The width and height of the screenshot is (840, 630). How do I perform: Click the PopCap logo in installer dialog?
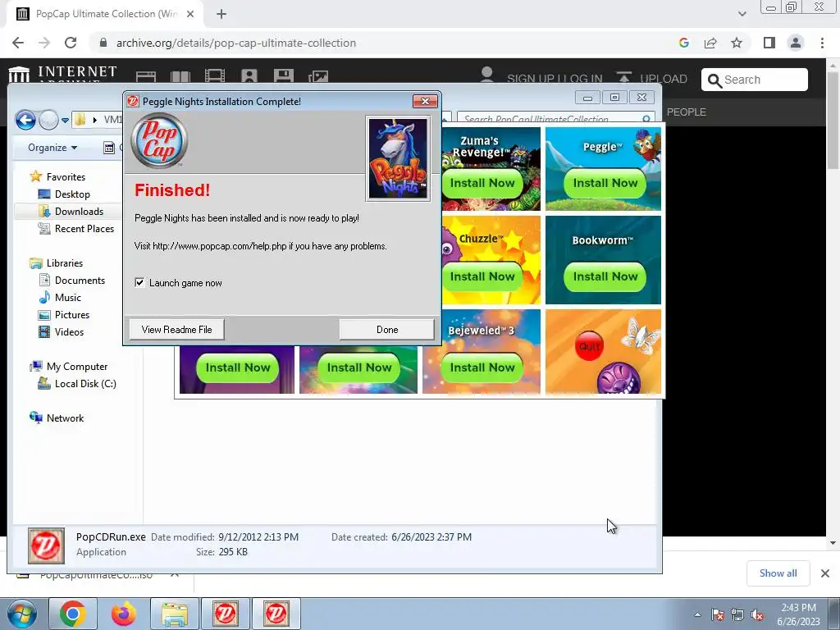(x=159, y=141)
